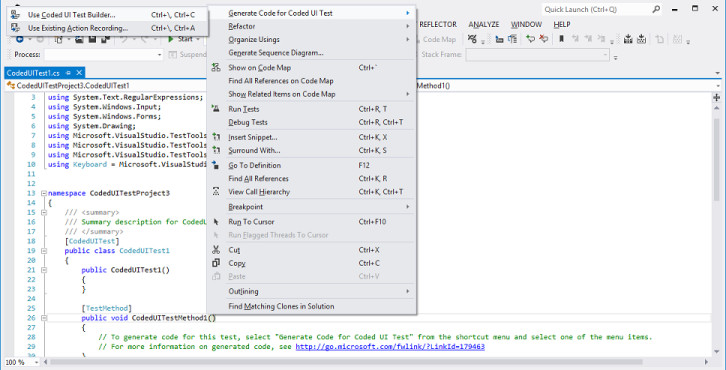
Task: Click the Run Tests flask icon
Action: click(216, 109)
